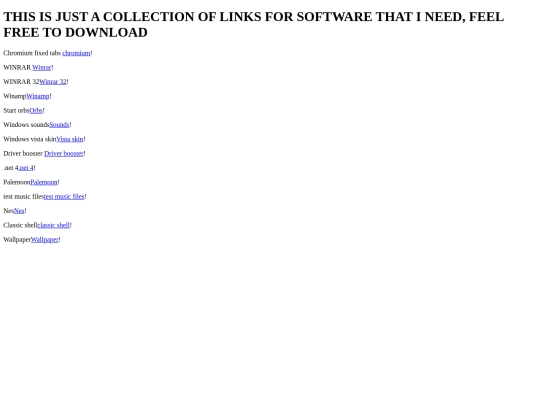The image size is (540, 405).
Task: Click the plain text 'Windows sounds'
Action: pos(27,125)
